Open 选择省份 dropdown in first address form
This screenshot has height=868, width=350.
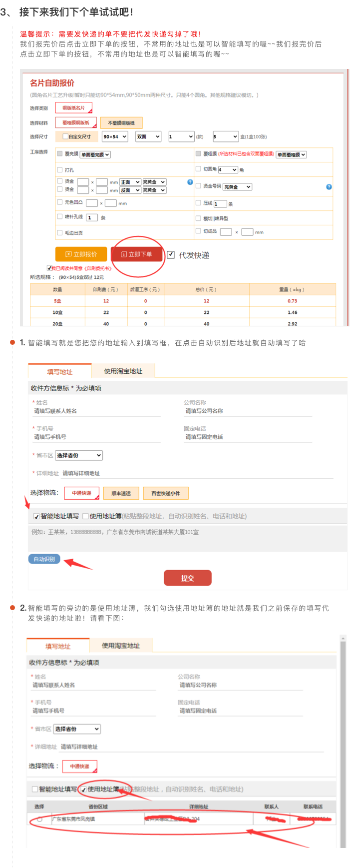pyautogui.click(x=79, y=455)
